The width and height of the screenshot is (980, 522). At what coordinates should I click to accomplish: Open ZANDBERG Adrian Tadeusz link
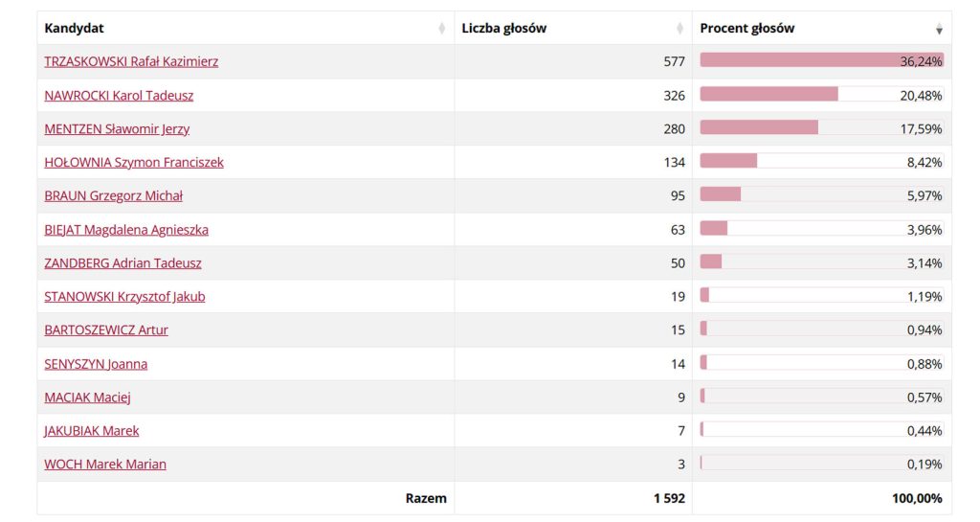coord(122,262)
